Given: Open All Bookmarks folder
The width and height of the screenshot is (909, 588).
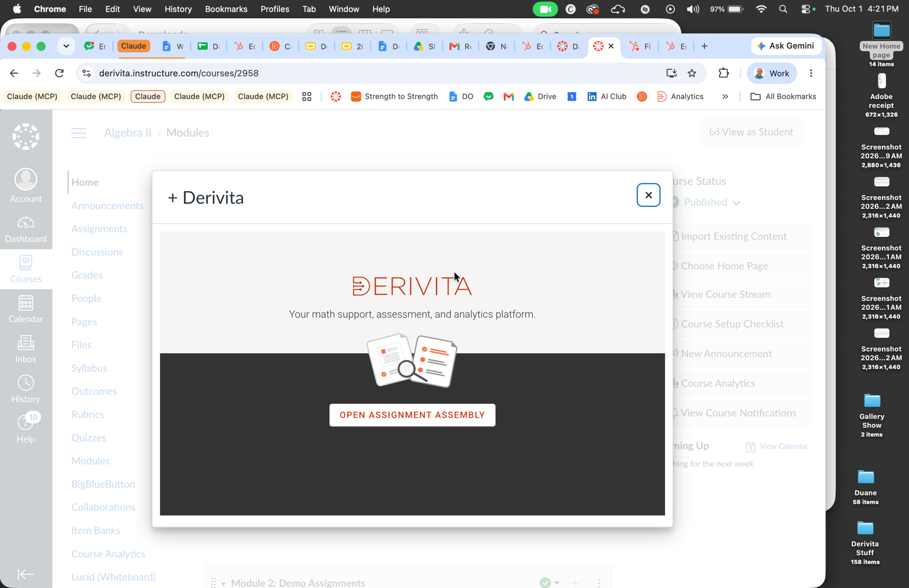Looking at the screenshot, I should click(784, 96).
